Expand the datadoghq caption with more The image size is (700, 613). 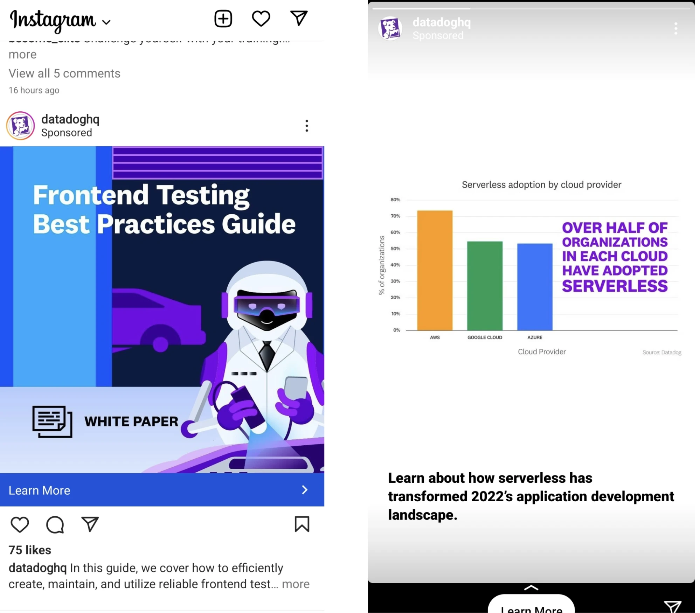(296, 584)
